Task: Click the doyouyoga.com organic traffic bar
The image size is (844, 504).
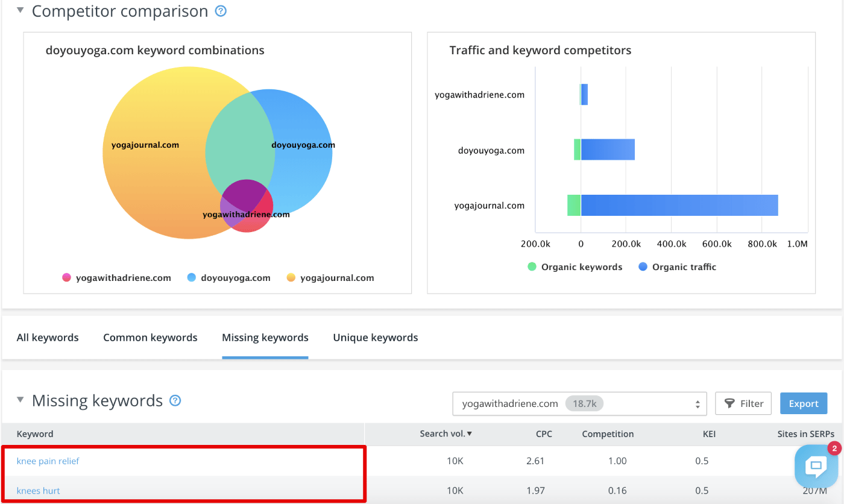Action: coord(608,150)
